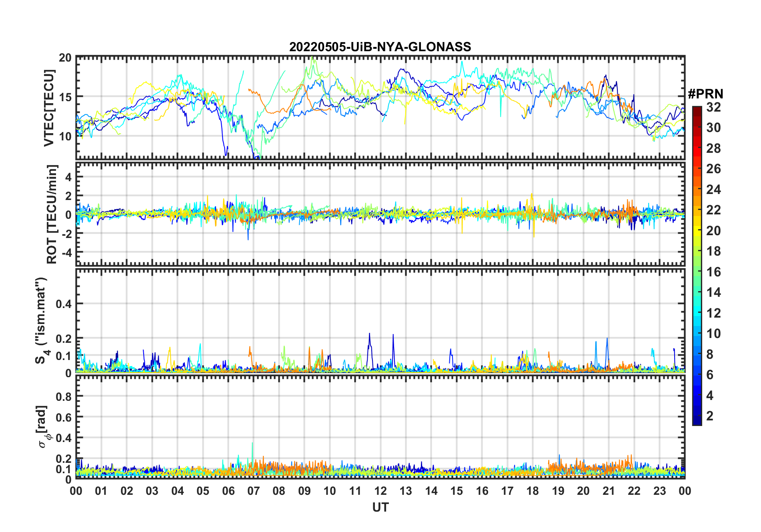
Task: Click S4 axis tick label "0.4"
Action: [64, 304]
